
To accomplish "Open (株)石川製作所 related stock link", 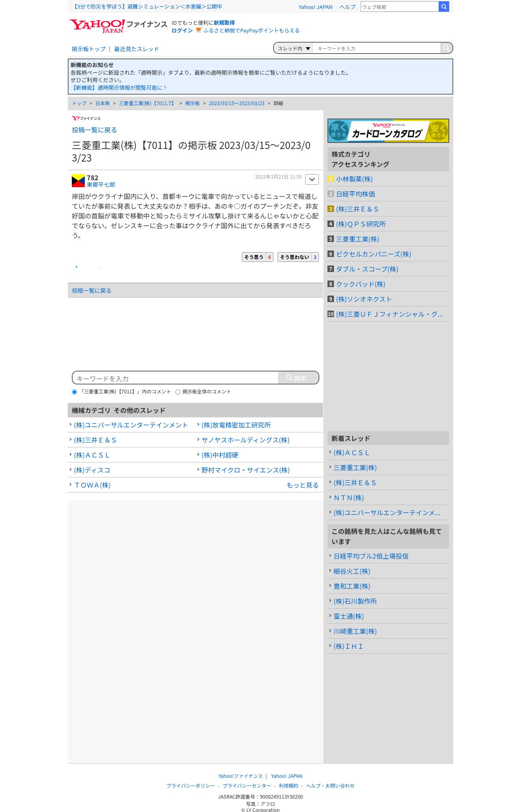I will [x=355, y=601].
